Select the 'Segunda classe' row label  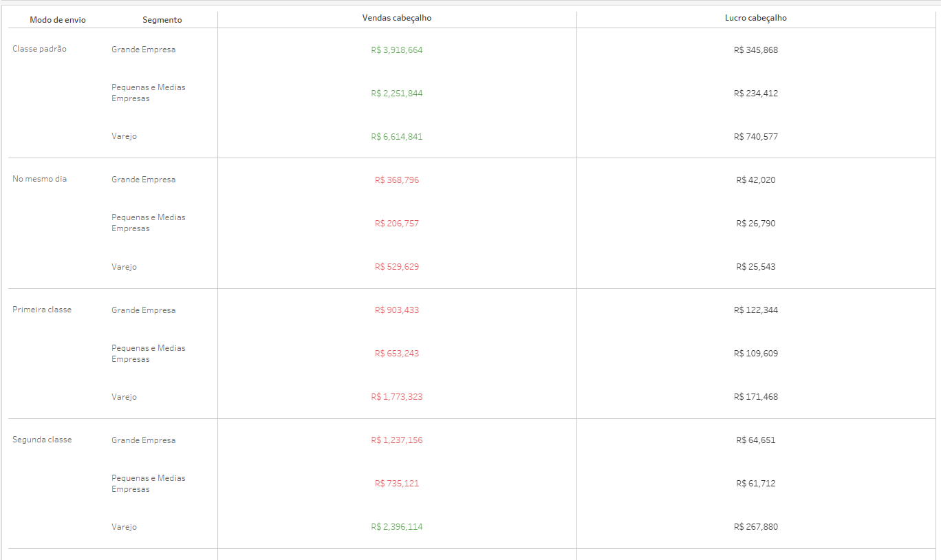(42, 440)
